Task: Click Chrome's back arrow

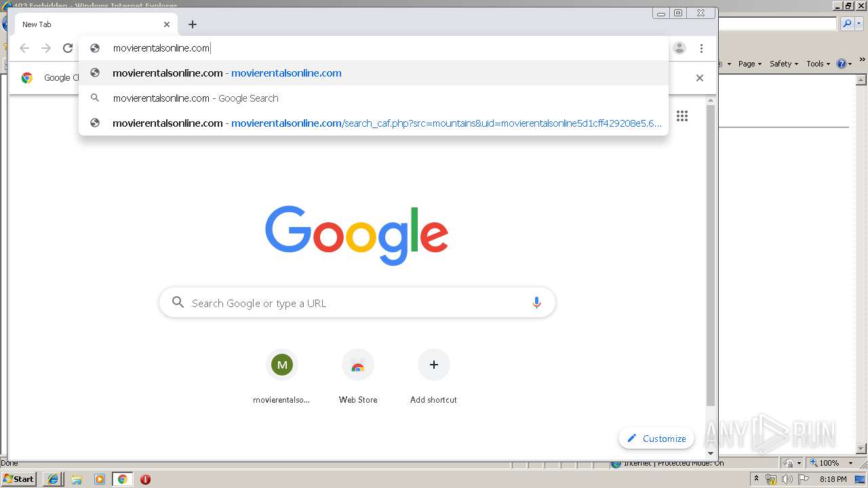Action: (x=24, y=48)
